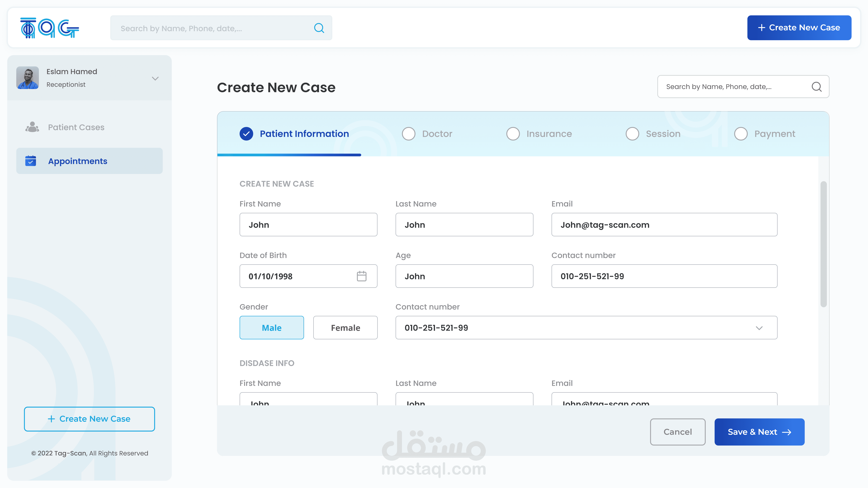Screen dimensions: 868x488
Task: Open the Contact number dropdown
Action: pyautogui.click(x=759, y=328)
